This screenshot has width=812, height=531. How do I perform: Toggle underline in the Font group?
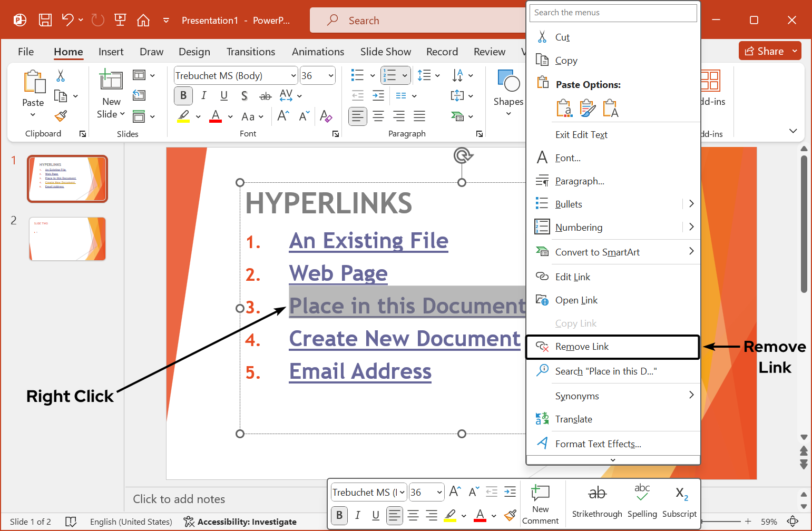click(x=224, y=96)
